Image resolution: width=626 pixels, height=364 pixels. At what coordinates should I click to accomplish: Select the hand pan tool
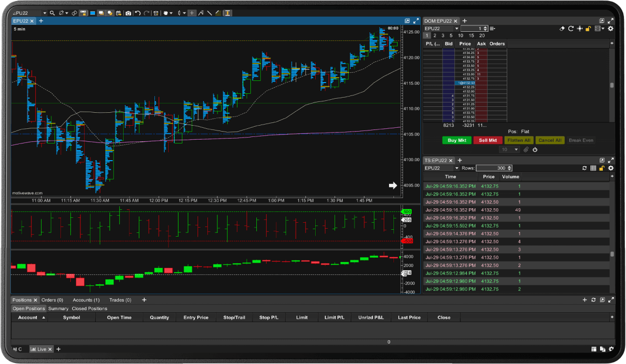pos(165,13)
